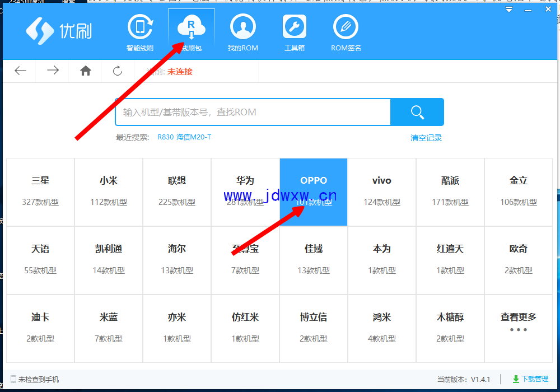Select the 三星 brand tile
This screenshot has height=392, width=560.
[x=40, y=192]
